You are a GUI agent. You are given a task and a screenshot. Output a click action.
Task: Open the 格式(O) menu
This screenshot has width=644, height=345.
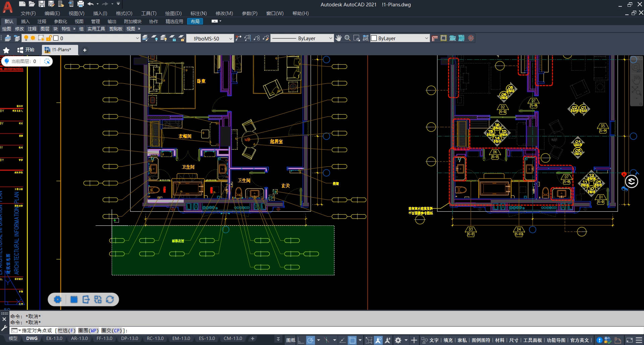(124, 13)
